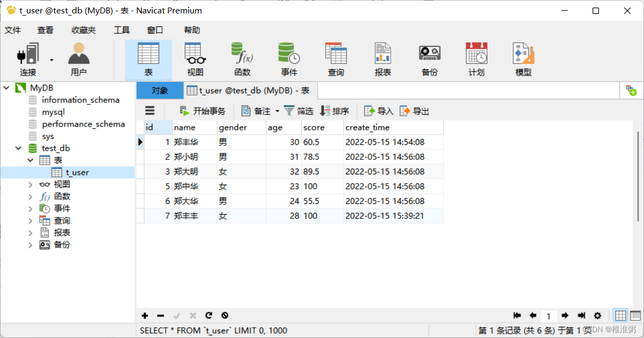Viewport: 644px width, 338px height.
Task: Select the mysql database
Action: click(x=53, y=112)
